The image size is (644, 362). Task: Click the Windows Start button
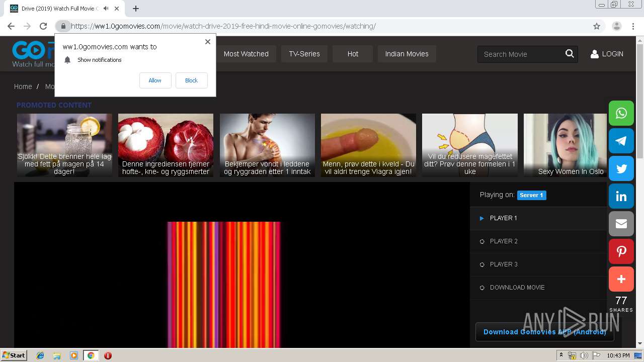(x=14, y=355)
